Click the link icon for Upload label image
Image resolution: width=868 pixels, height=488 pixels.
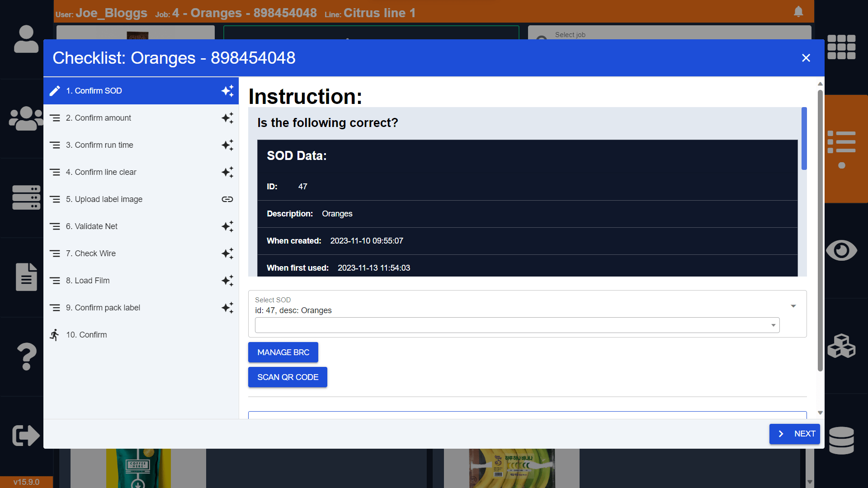click(227, 199)
